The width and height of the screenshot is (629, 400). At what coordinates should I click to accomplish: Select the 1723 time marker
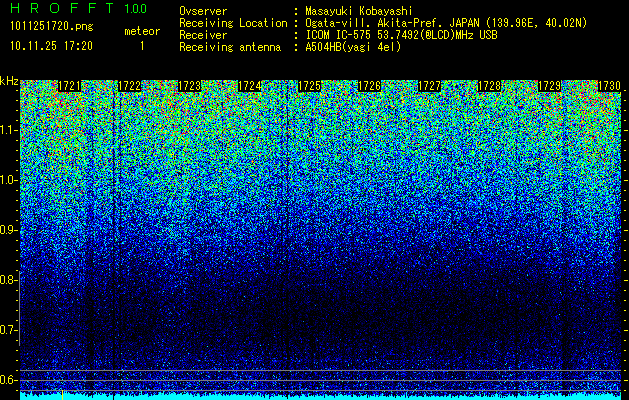point(189,86)
